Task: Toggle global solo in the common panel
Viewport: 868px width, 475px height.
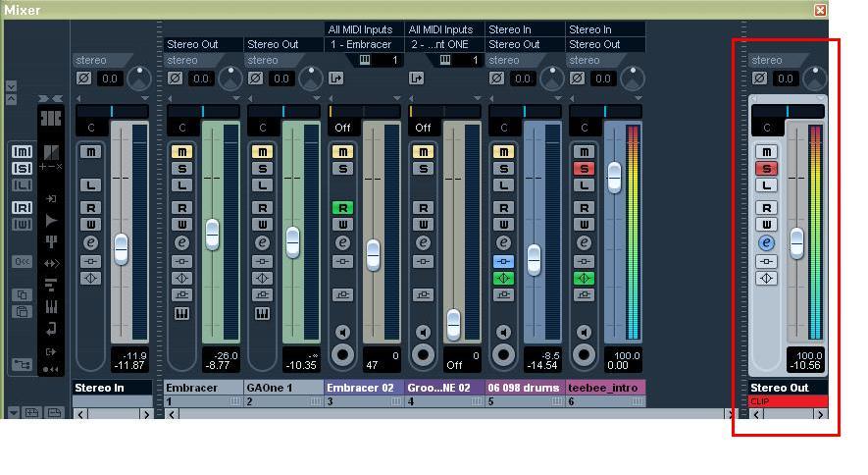Action: tap(22, 168)
